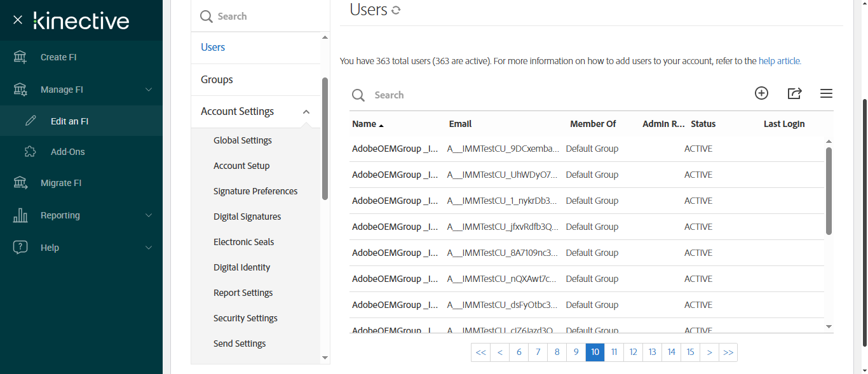Collapse the Account Settings section
Screen dimensions: 868x374
(x=306, y=112)
